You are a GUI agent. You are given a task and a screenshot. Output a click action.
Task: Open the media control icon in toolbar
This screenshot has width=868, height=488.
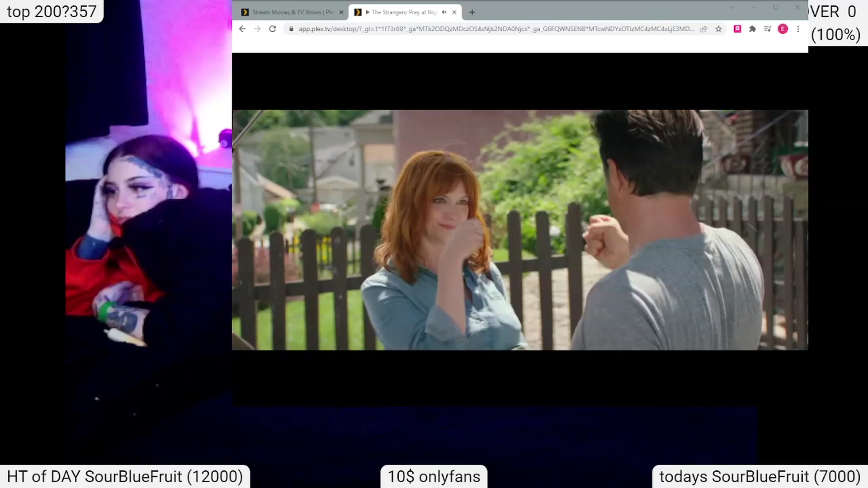click(767, 29)
